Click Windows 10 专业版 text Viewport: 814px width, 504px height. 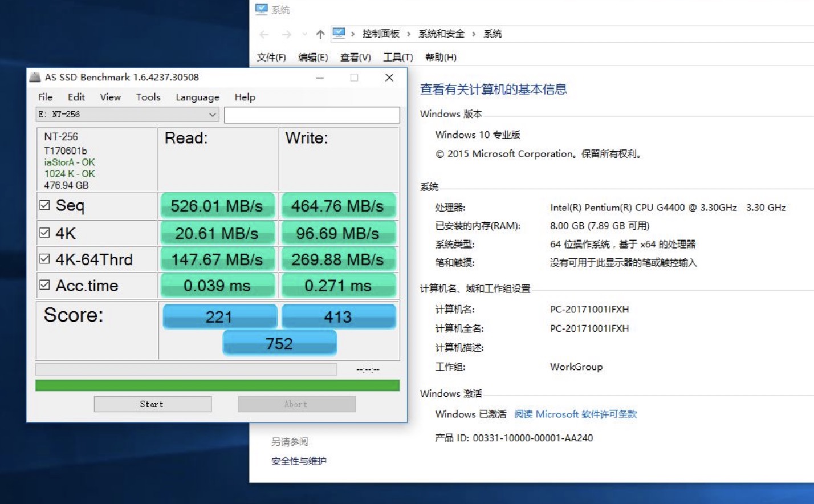coord(478,135)
